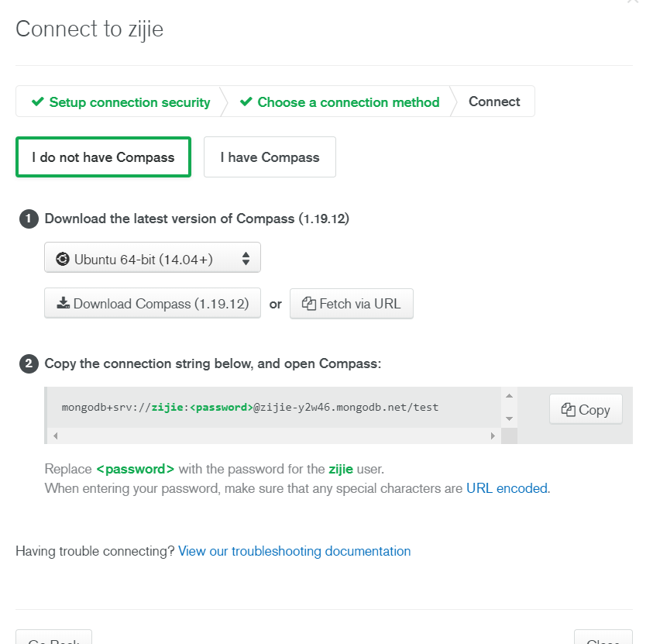Click the up/down arrows of the OS selector
The image size is (653, 644).
(x=246, y=258)
